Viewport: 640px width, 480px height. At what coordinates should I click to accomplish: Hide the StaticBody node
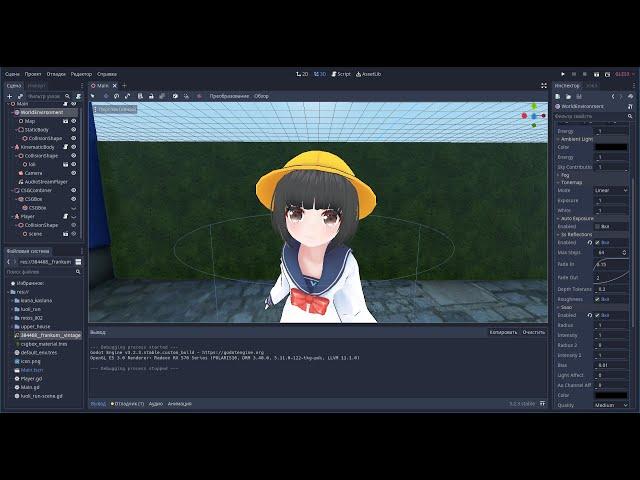click(x=74, y=130)
